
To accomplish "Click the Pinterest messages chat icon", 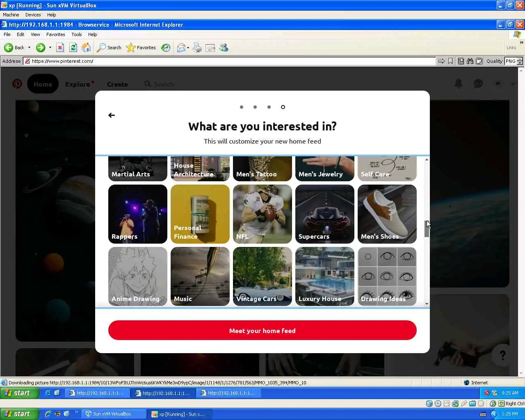I will pyautogui.click(x=478, y=84).
